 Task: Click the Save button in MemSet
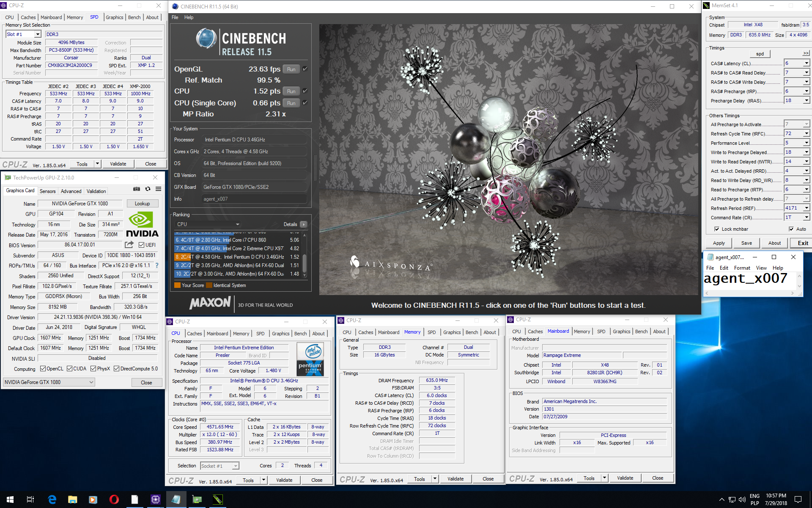click(x=746, y=243)
